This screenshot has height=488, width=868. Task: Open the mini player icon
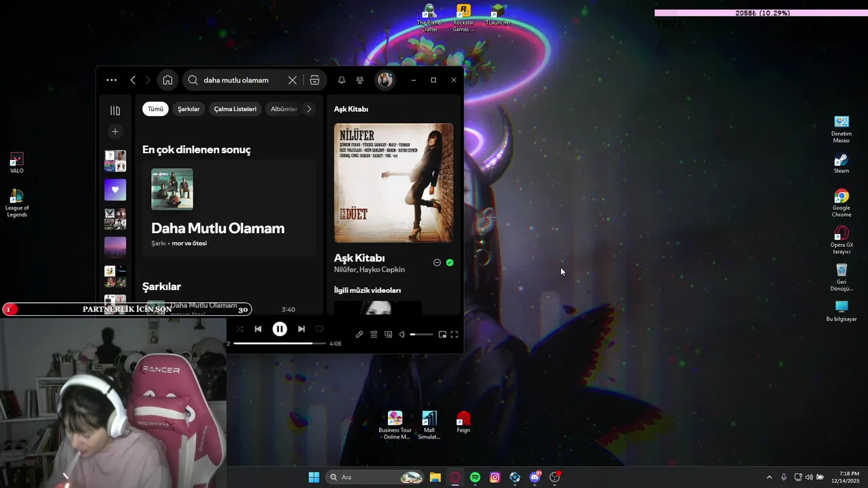[x=442, y=334]
